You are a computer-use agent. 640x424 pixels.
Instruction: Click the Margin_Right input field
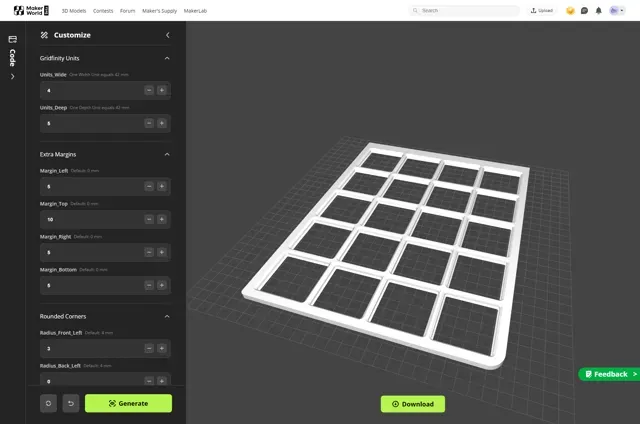pyautogui.click(x=105, y=252)
